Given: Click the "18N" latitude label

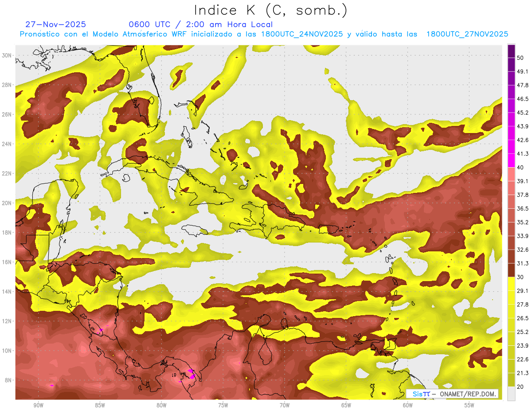Looking at the screenshot, I should click(x=7, y=233).
